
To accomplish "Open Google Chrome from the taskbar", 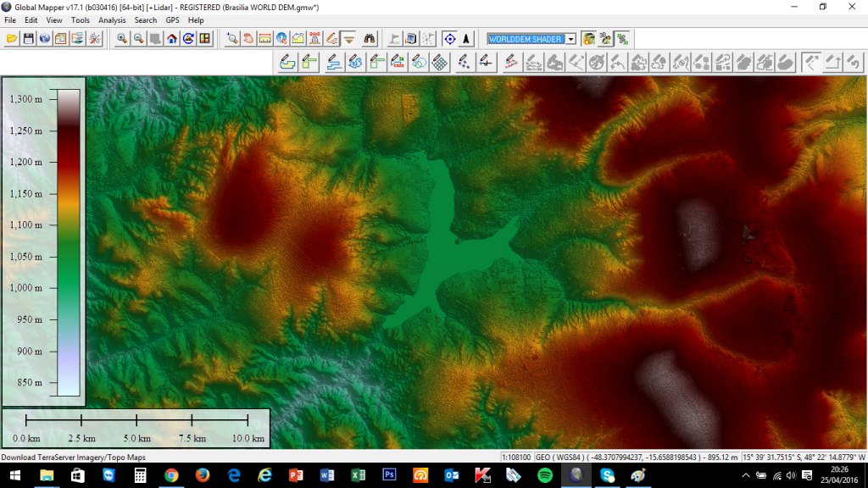I will [171, 475].
